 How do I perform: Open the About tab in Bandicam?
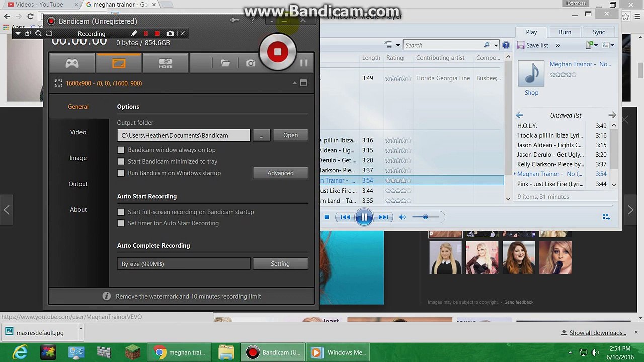pyautogui.click(x=78, y=209)
